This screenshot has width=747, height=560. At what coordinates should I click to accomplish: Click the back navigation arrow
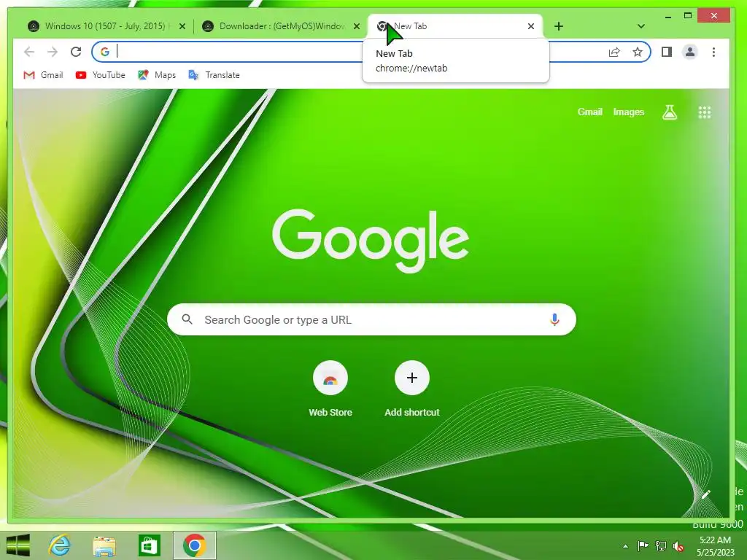(29, 52)
